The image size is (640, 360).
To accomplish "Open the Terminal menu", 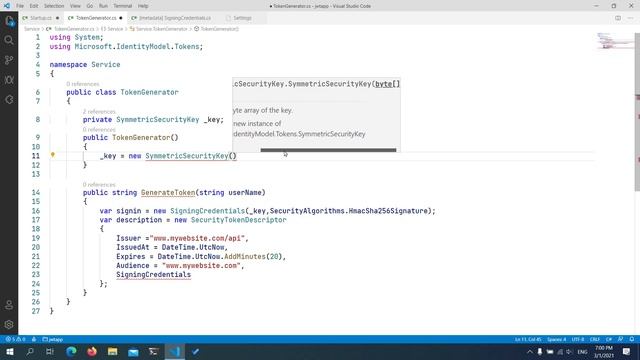I will (123, 6).
